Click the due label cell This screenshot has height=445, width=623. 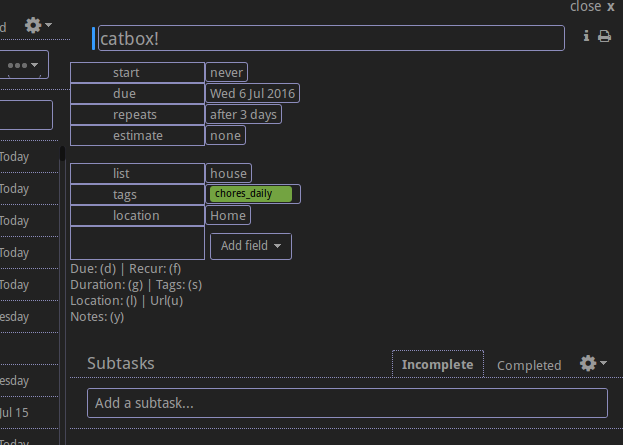(x=137, y=93)
